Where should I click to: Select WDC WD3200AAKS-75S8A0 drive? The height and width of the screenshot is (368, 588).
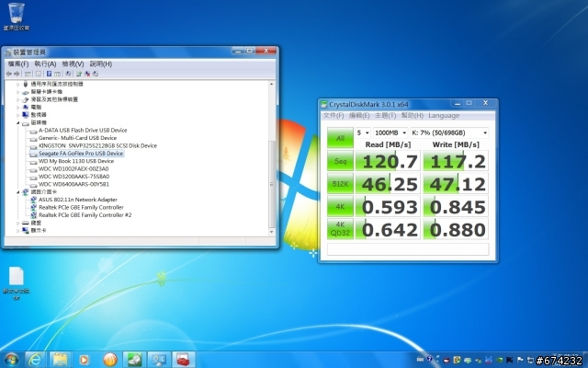73,177
